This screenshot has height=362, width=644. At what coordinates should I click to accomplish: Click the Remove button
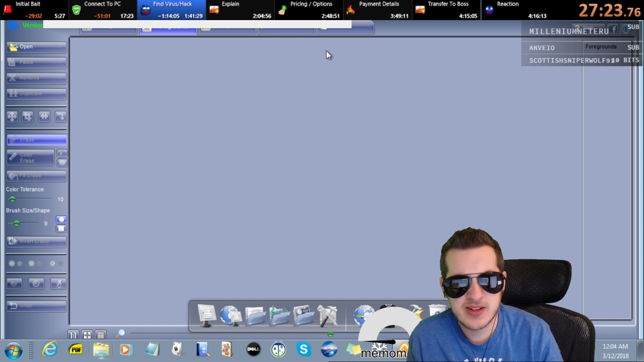[36, 78]
